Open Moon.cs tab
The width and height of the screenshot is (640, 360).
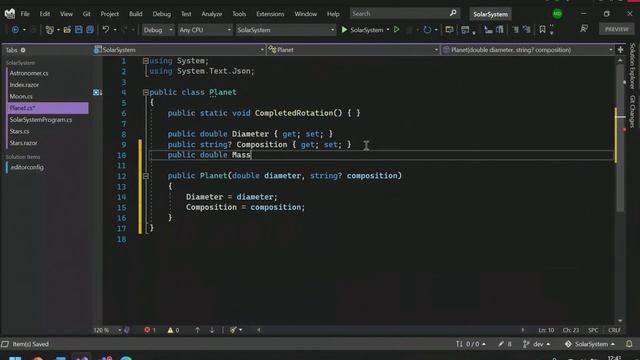coord(21,96)
